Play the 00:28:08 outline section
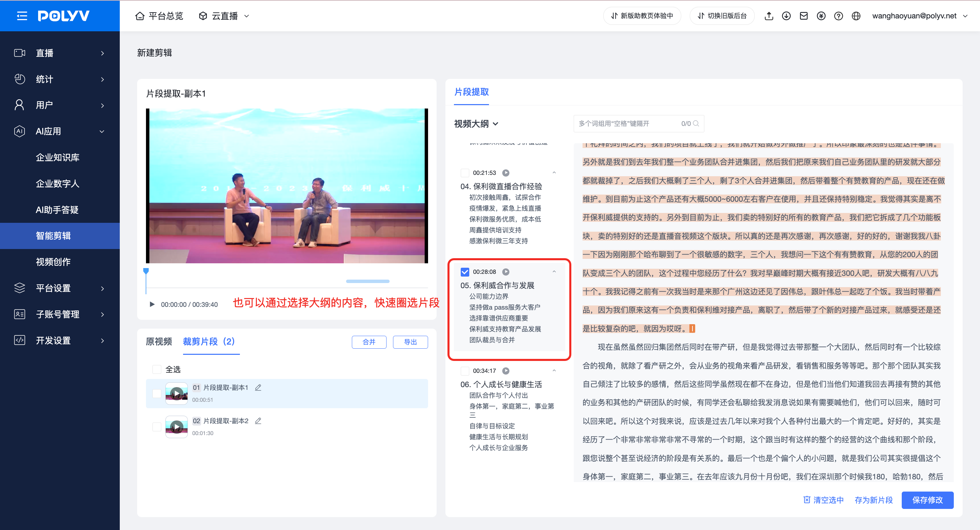This screenshot has height=530, width=980. pos(506,272)
